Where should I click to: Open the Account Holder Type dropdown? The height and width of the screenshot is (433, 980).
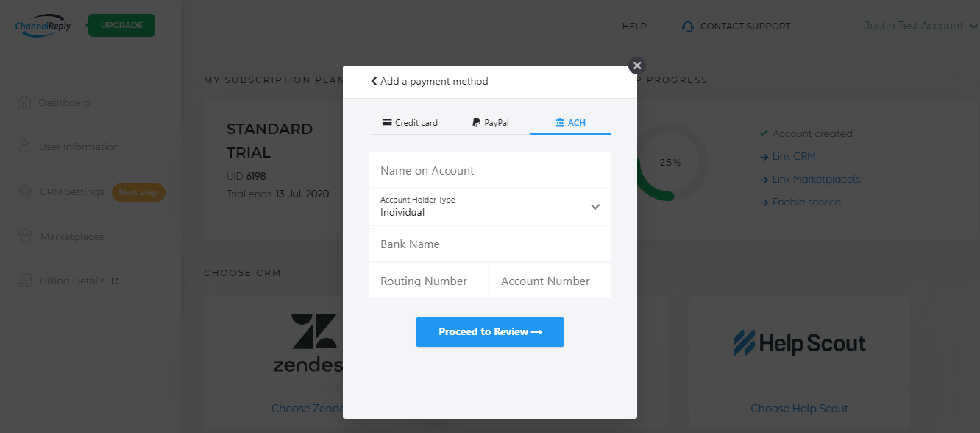point(490,207)
